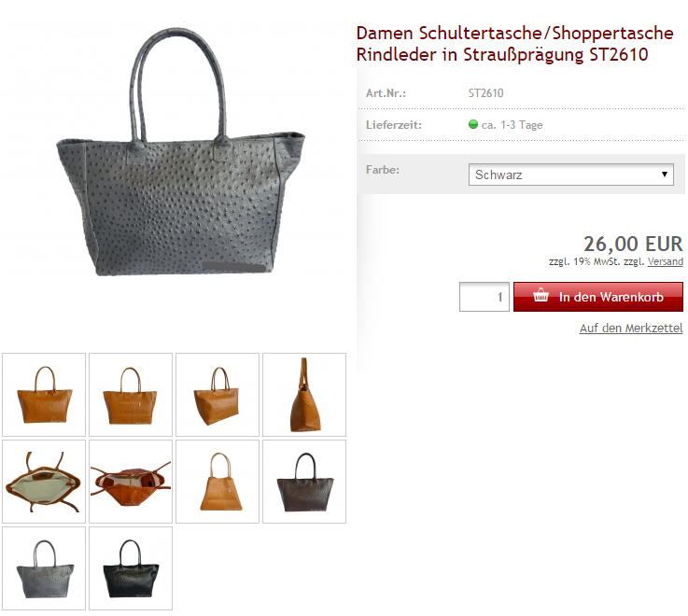The image size is (688, 616).
Task: Click the shopping basket icon
Action: coord(541,295)
